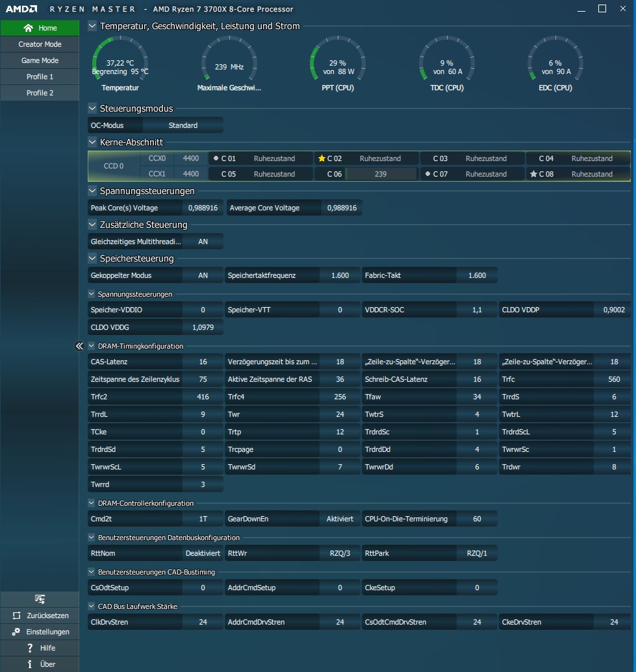This screenshot has height=672, width=636.
Task: Click the detach view icon above Zurücksetzen
Action: tap(40, 599)
